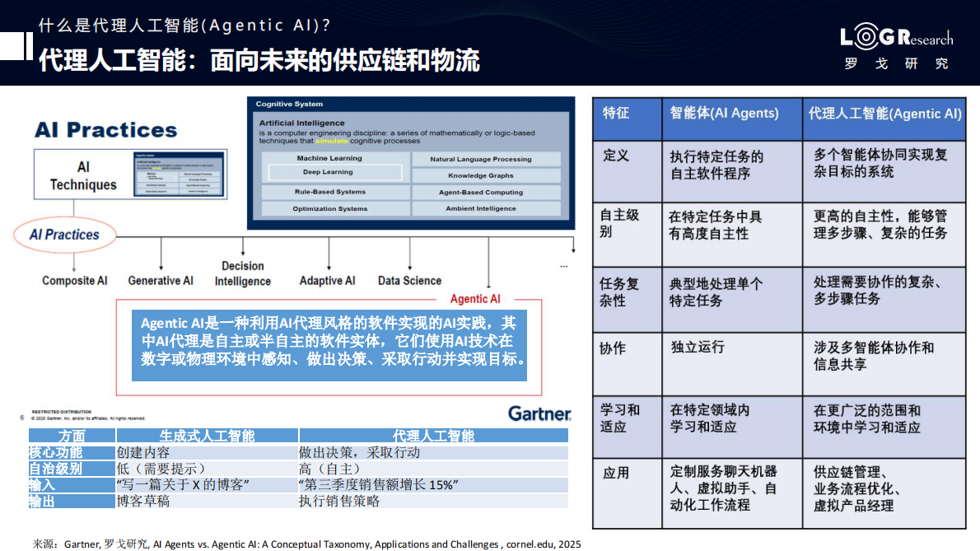Expand the ellipsis branch in the AI diagram
980x551 pixels.
[x=563, y=265]
